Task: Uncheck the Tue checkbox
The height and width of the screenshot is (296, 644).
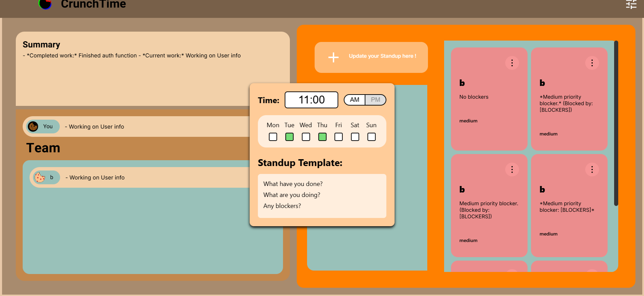Action: [289, 137]
